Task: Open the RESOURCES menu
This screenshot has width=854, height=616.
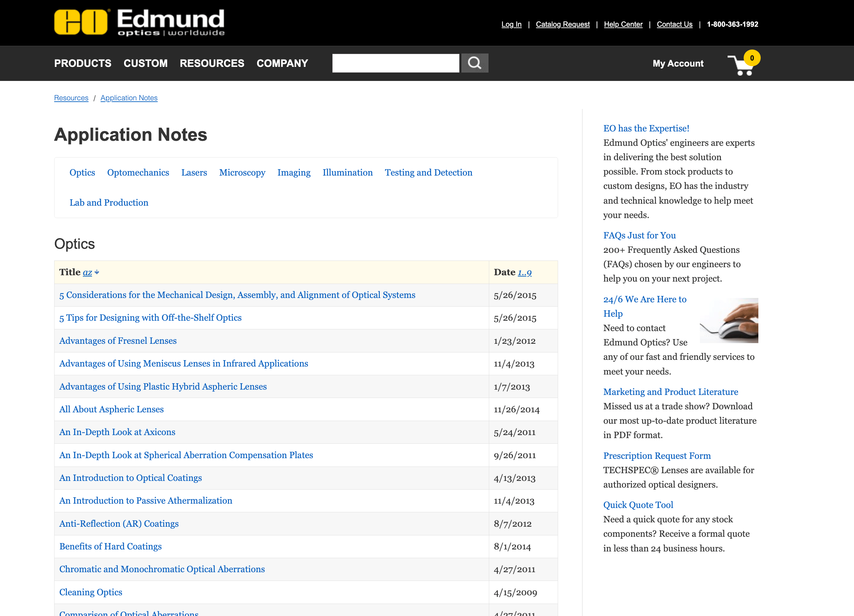Action: point(212,63)
